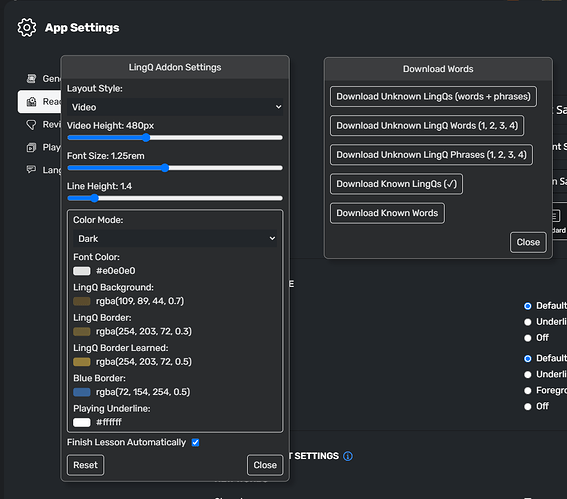Open the Layout Style Video dropdown

[175, 107]
